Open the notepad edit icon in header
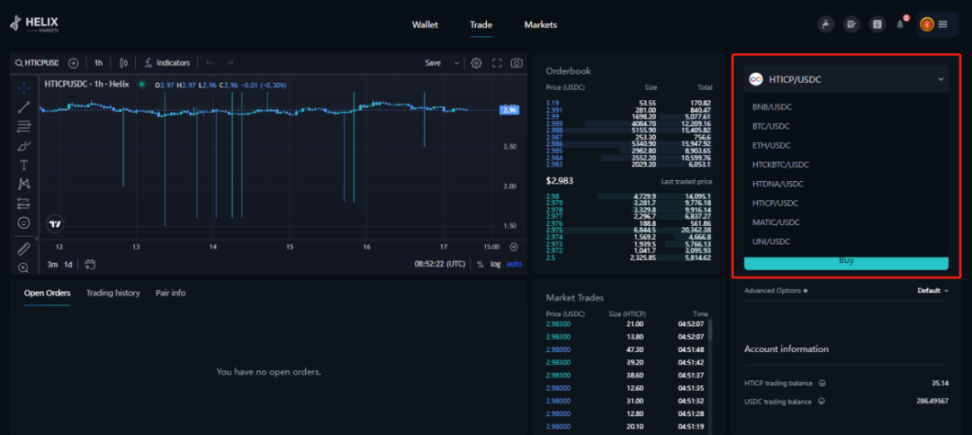Screen dimensions: 972x435 852,25
